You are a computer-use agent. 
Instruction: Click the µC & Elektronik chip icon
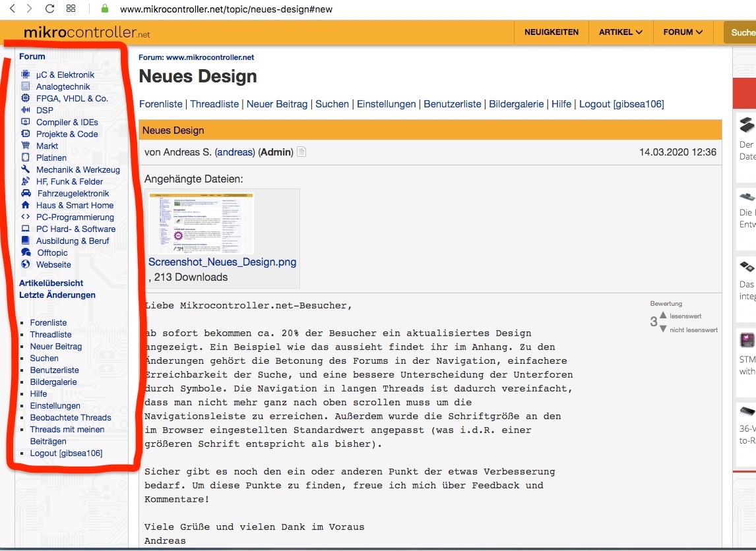point(26,74)
